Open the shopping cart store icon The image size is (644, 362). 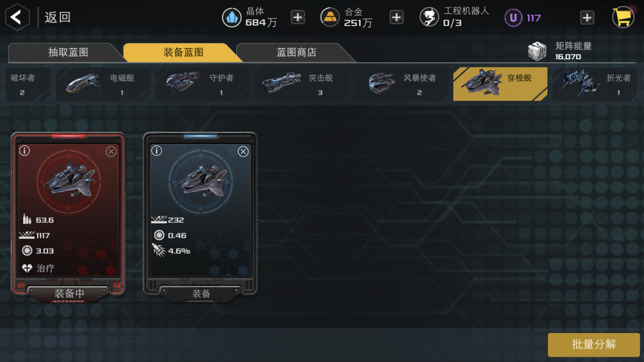[x=623, y=17]
